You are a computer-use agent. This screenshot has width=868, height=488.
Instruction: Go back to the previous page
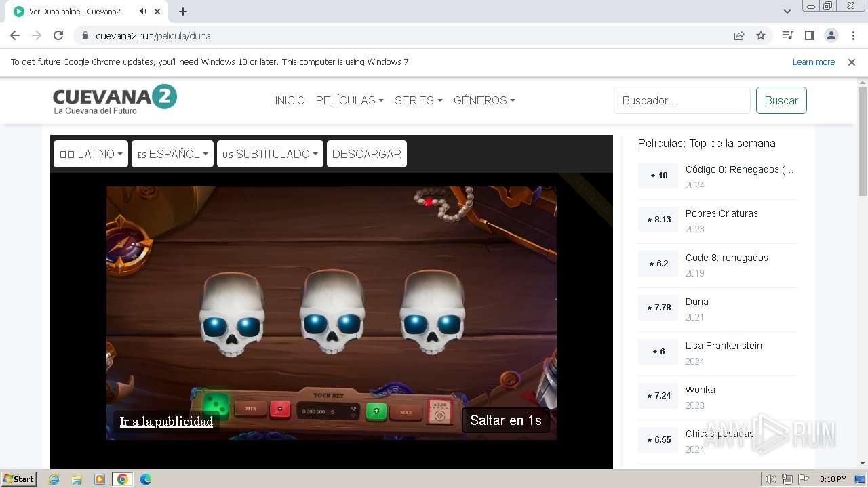click(x=15, y=35)
